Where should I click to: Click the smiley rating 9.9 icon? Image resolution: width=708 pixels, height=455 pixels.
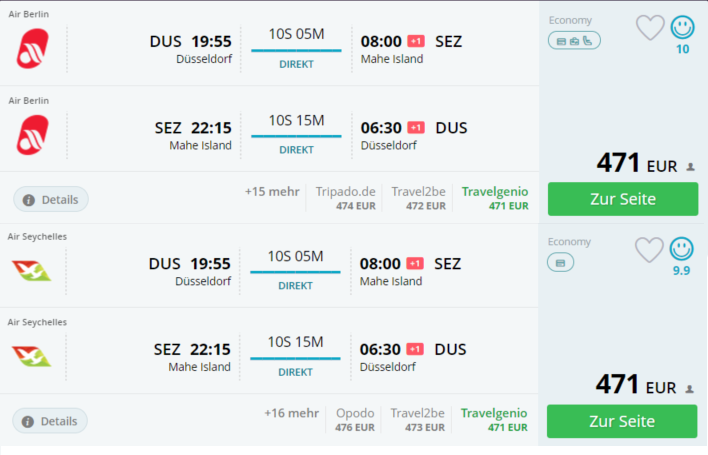pos(681,249)
